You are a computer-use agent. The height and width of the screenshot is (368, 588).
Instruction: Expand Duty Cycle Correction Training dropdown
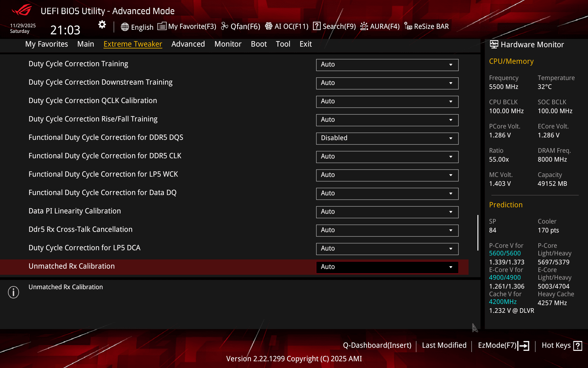pyautogui.click(x=387, y=65)
